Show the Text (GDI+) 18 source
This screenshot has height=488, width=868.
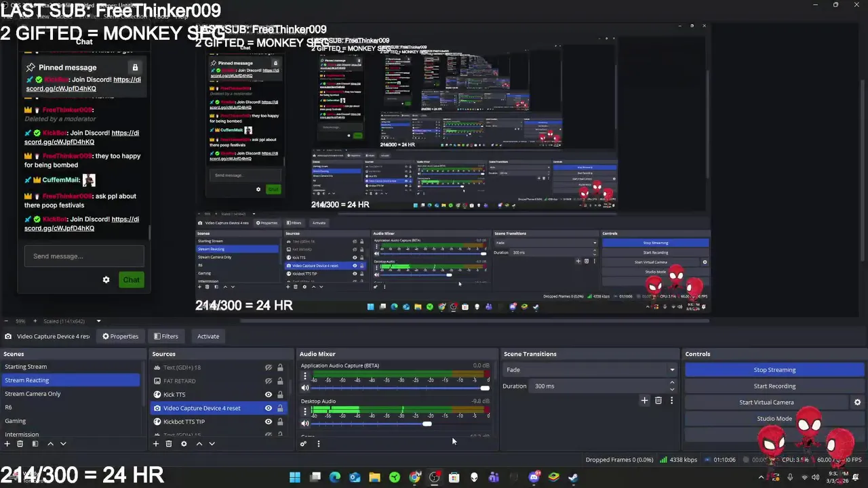point(269,367)
